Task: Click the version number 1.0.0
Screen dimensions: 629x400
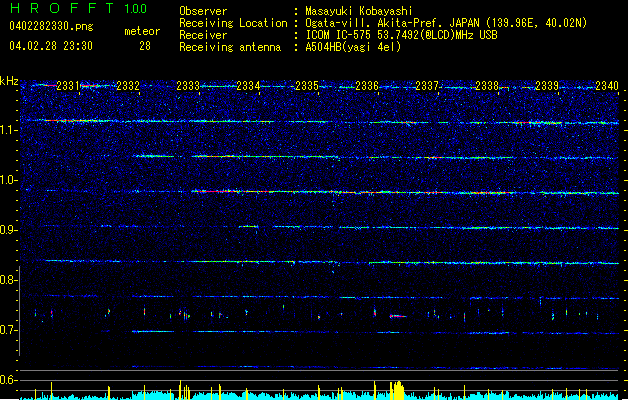Action: [136, 9]
